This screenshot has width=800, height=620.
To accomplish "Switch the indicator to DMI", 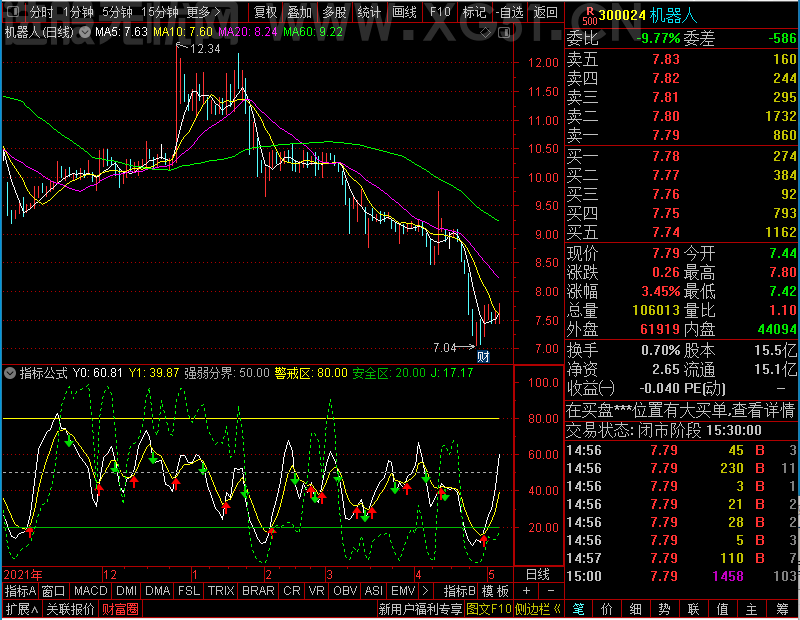I will coord(126,591).
